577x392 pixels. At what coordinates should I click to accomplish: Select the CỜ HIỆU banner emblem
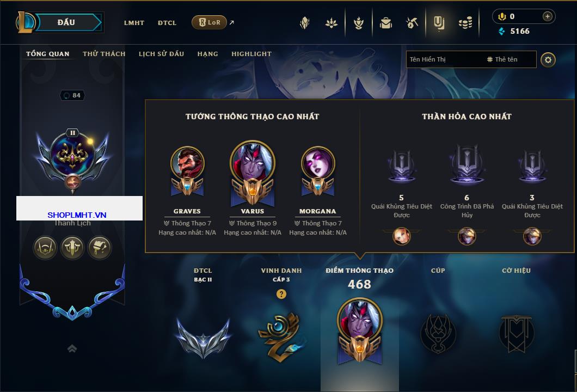point(516,334)
